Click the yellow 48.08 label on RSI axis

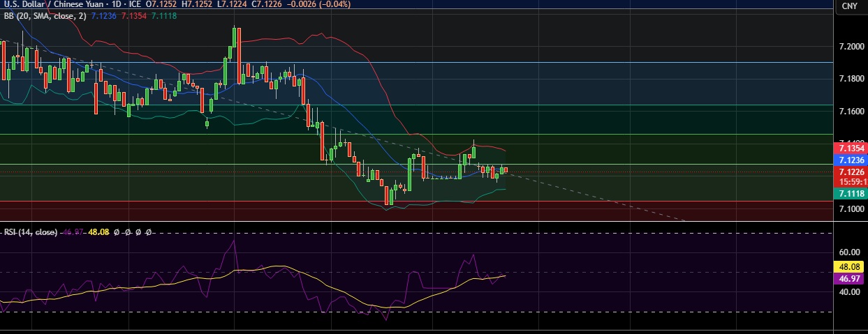click(851, 266)
